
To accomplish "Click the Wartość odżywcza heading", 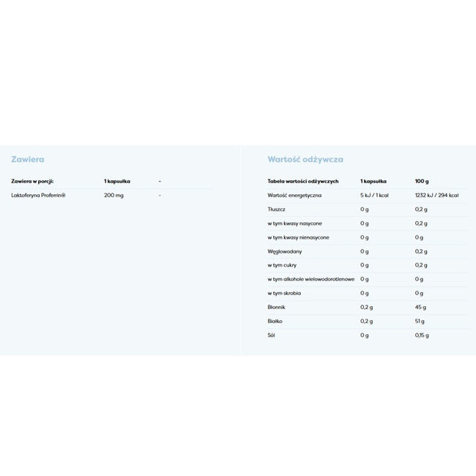I will 305,159.
